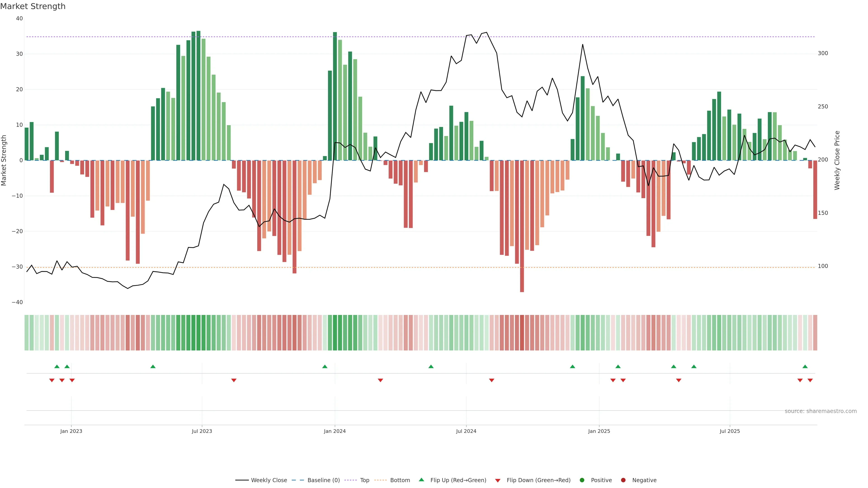Click the Jan 2024 x-axis label
868x488 pixels.
click(x=335, y=431)
